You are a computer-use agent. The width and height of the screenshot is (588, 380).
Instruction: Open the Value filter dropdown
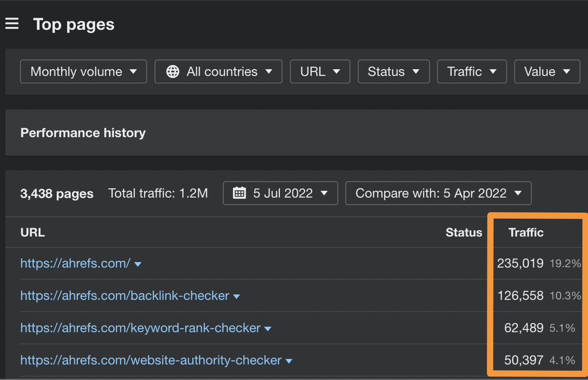(x=547, y=72)
